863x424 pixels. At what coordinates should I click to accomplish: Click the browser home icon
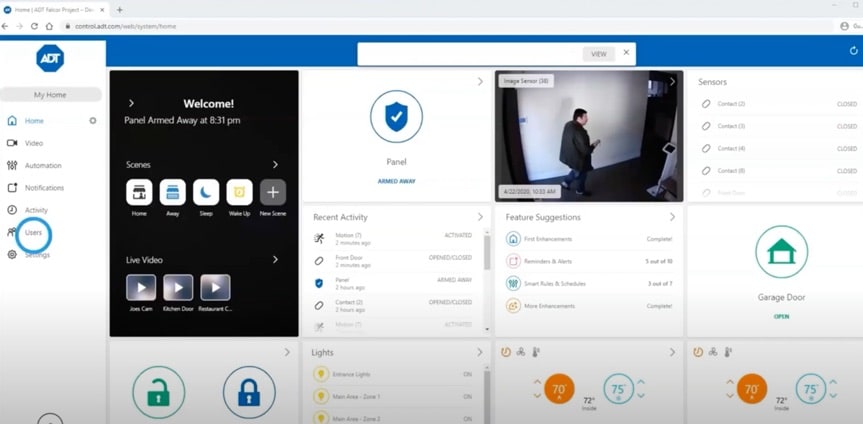(x=49, y=26)
